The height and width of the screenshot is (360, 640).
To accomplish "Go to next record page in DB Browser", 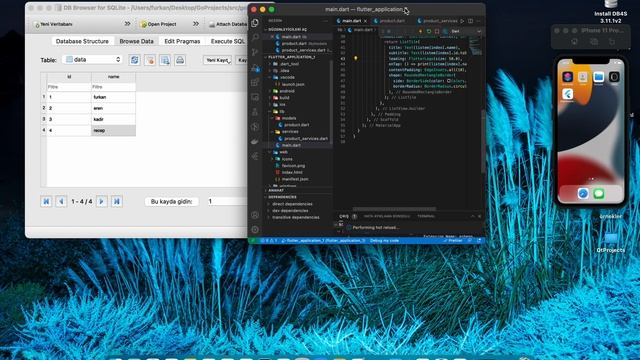I will (x=102, y=201).
